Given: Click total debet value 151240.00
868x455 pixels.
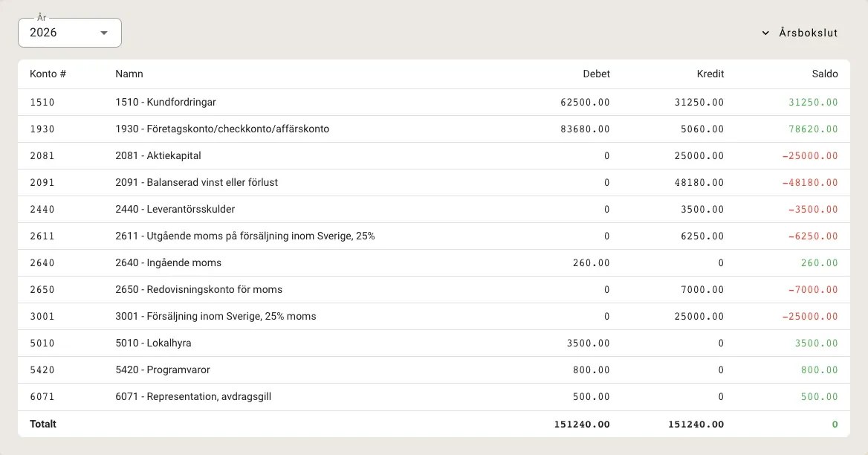Looking at the screenshot, I should pyautogui.click(x=582, y=425).
